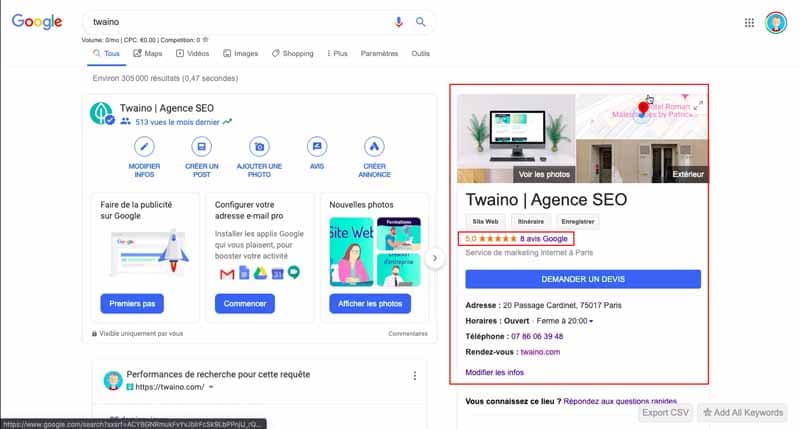Open the twaino.com URL dropdown arrow
The width and height of the screenshot is (800, 429).
211,387
